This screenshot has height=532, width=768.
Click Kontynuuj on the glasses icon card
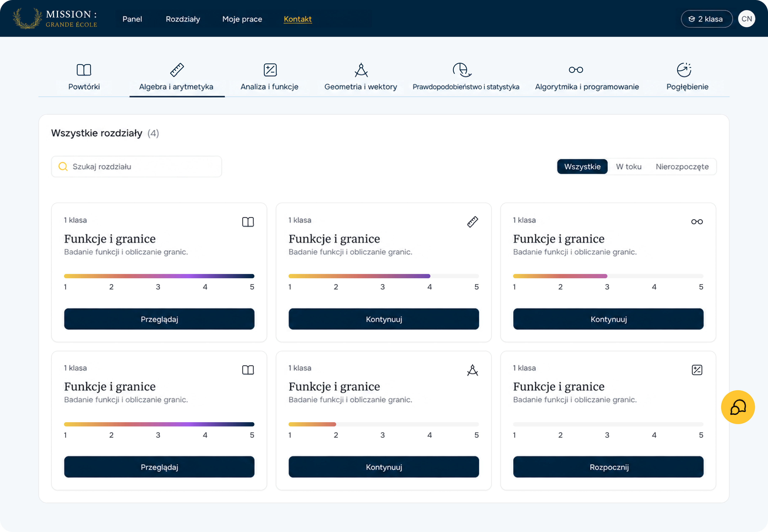(608, 319)
